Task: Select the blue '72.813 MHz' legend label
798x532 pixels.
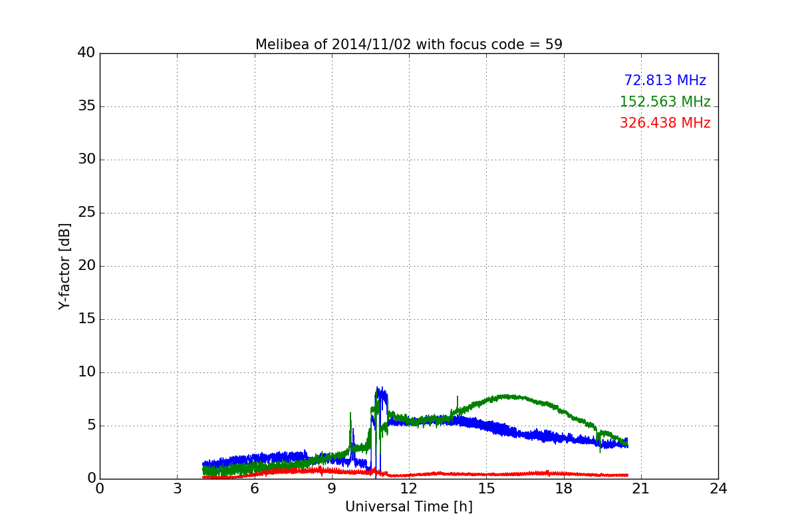Action: click(x=665, y=80)
